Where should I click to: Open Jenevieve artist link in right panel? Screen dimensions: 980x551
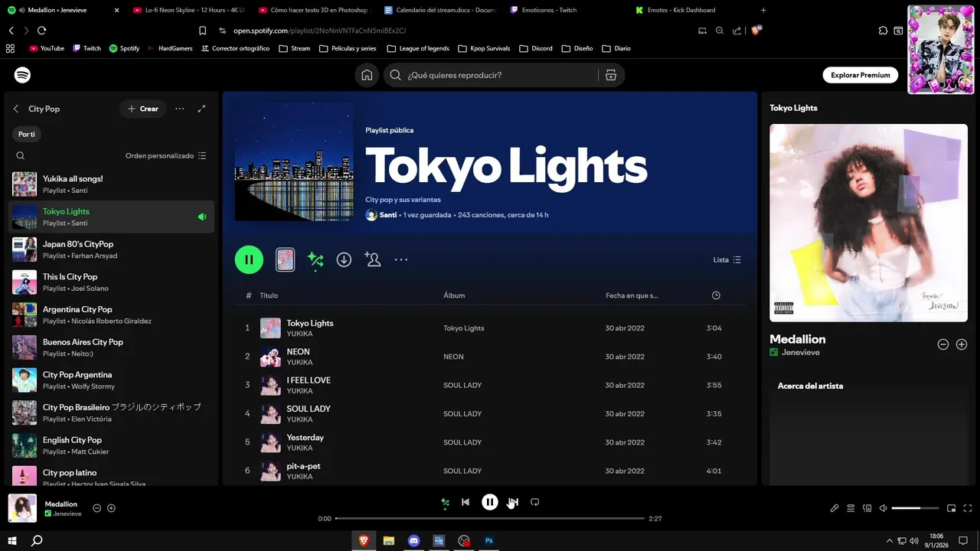click(x=800, y=352)
